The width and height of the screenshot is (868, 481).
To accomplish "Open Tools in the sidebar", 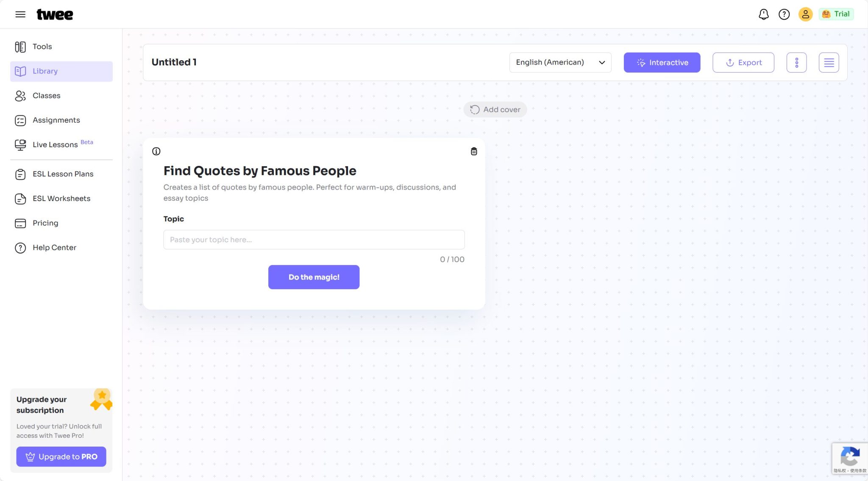I will point(42,47).
